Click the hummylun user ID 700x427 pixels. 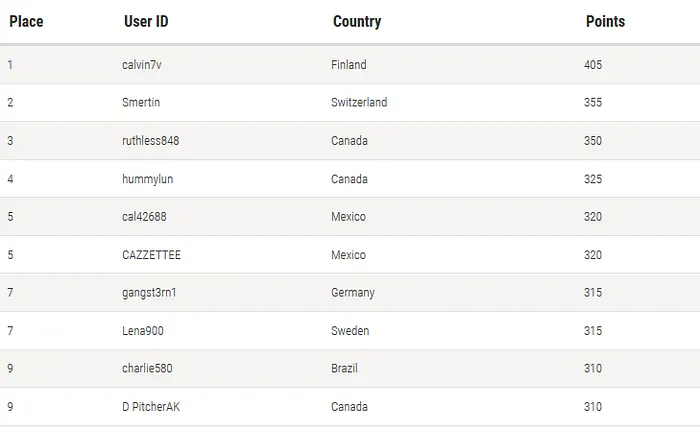tap(146, 179)
